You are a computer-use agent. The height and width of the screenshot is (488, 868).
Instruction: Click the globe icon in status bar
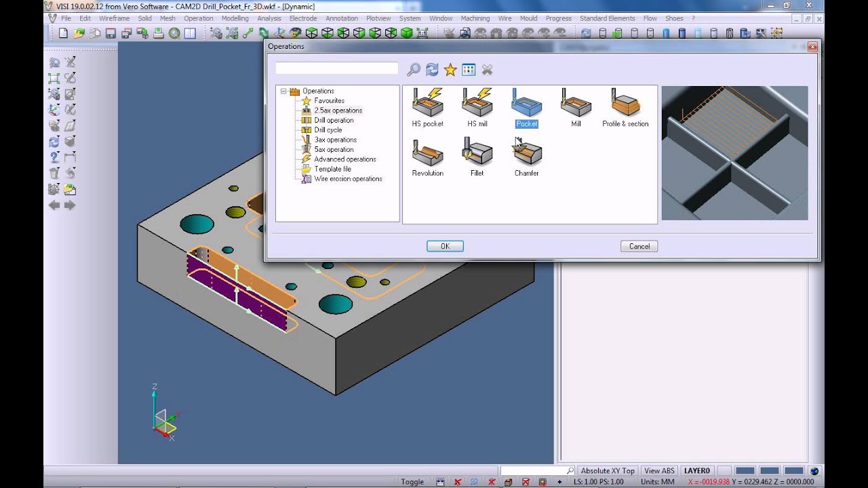pyautogui.click(x=814, y=471)
